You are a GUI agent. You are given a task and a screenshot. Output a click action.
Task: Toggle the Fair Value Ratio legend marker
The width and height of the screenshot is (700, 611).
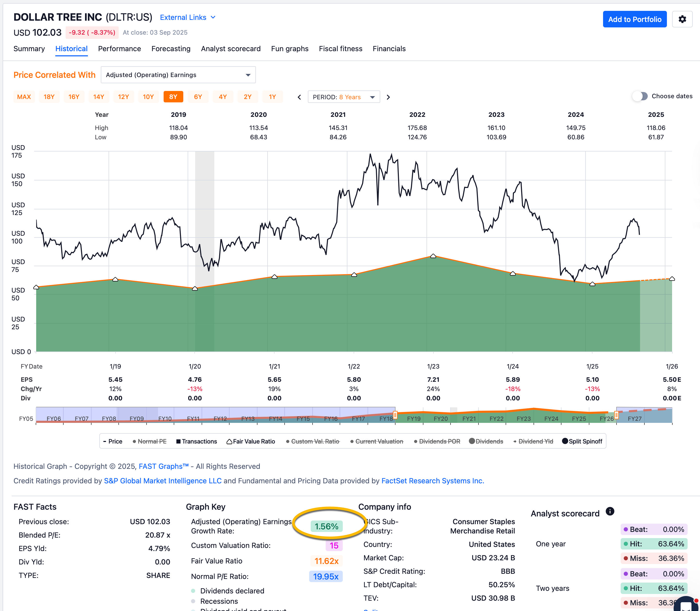[x=250, y=441]
